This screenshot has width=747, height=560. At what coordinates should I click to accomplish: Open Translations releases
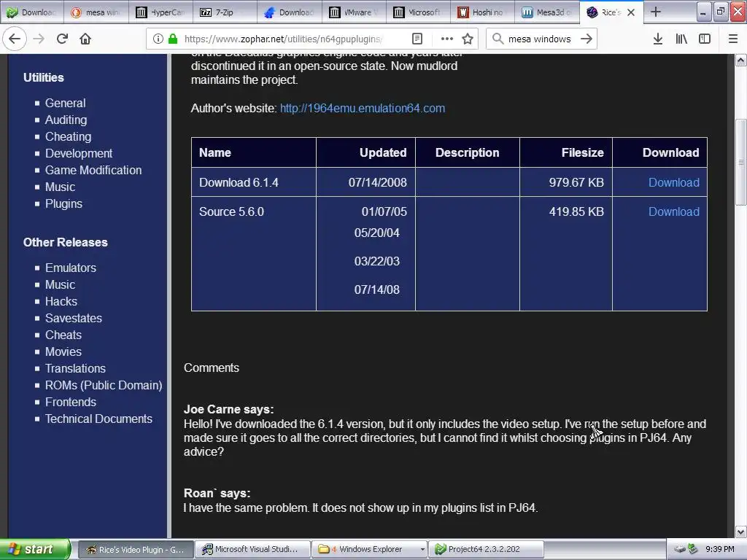tap(75, 368)
